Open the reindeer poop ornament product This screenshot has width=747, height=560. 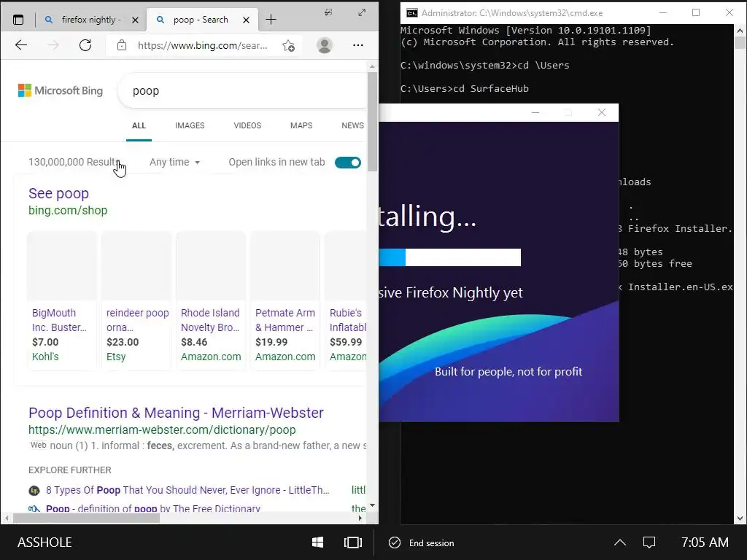click(x=136, y=301)
